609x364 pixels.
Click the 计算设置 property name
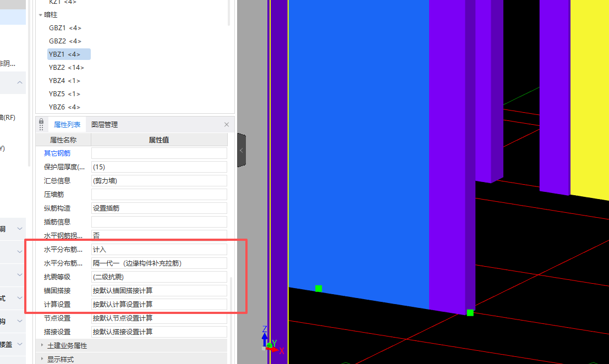pos(57,305)
